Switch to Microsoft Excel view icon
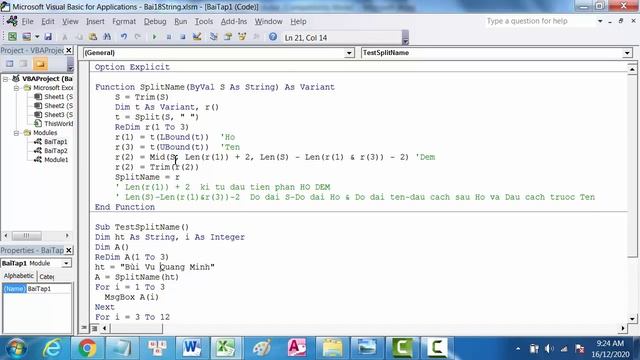The image size is (640, 360). coord(12,37)
